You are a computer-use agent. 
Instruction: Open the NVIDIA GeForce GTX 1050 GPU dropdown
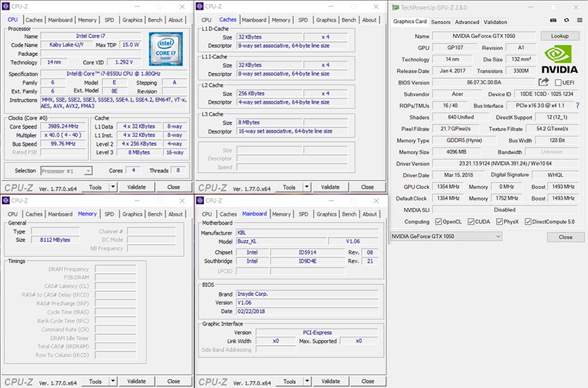(x=446, y=236)
